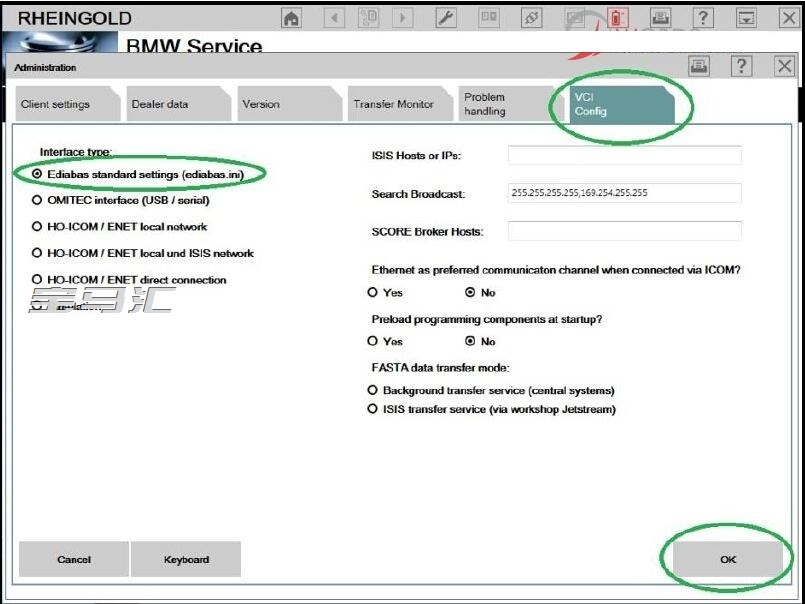Select ISIS transfer service (via workshop Jetstream)
This screenshot has height=604, width=805.
491,409
